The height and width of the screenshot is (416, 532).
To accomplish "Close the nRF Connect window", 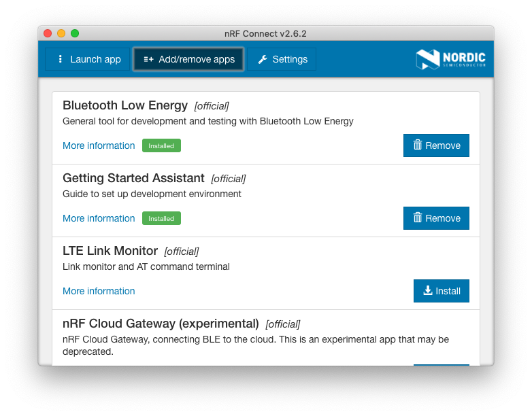I will (48, 33).
